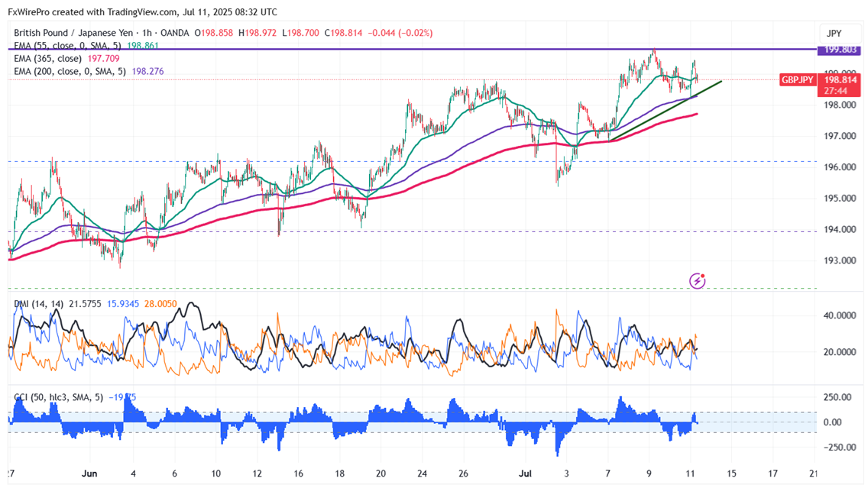Image resolution: width=868 pixels, height=488 pixels.
Task: Click the Jun label on the time axis
Action: 89,473
